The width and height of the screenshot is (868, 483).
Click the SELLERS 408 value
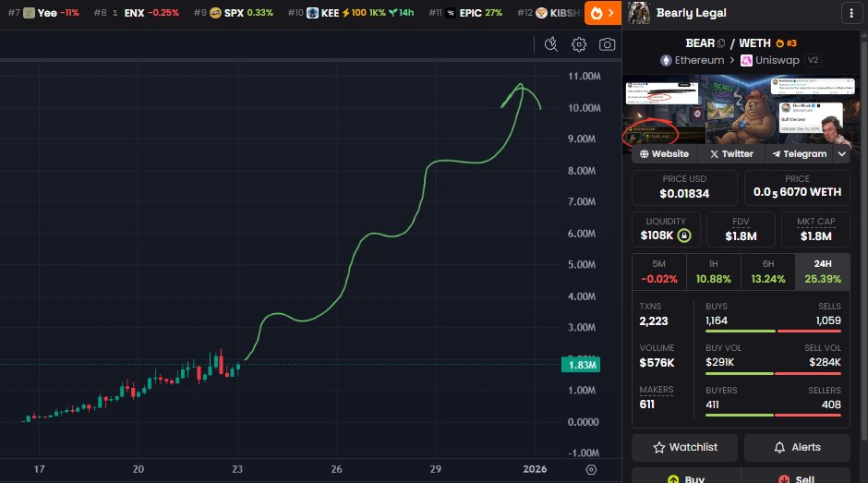[x=831, y=405]
